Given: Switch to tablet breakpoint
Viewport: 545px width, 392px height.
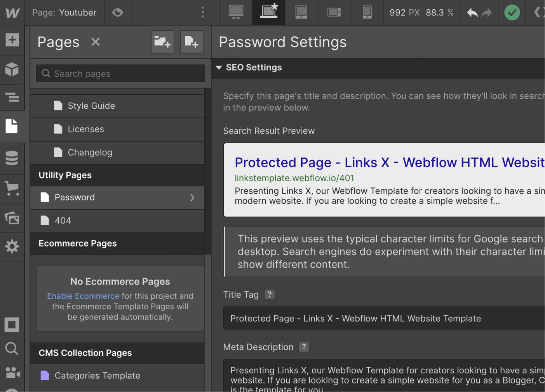Looking at the screenshot, I should click(301, 12).
